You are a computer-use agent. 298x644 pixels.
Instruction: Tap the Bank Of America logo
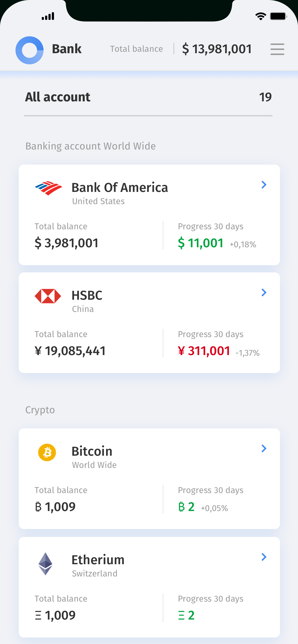tap(48, 188)
